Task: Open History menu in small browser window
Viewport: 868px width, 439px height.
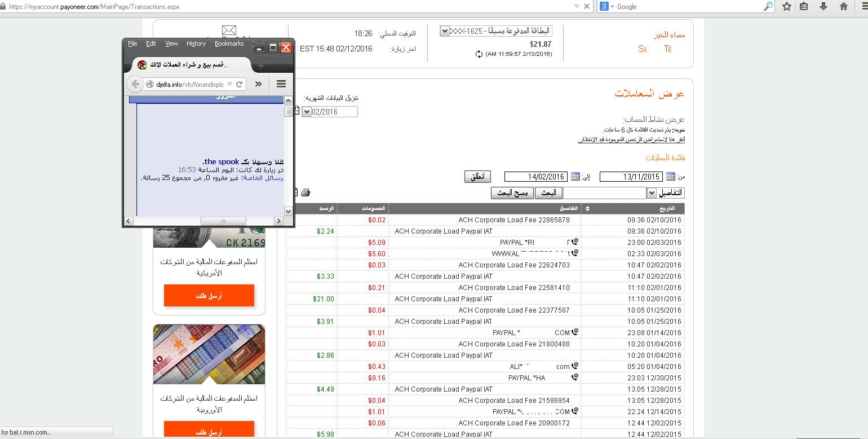Action: point(196,43)
